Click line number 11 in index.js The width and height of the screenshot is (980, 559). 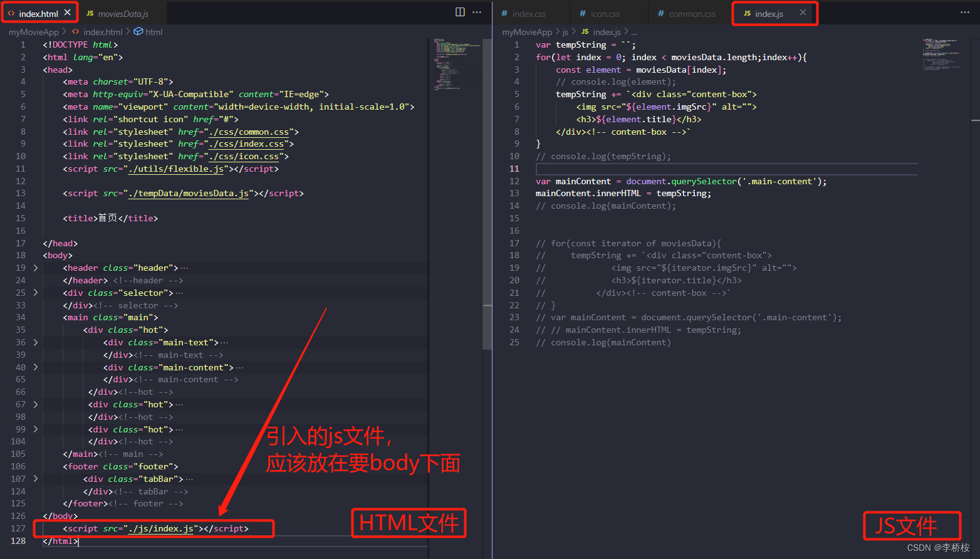tap(514, 169)
